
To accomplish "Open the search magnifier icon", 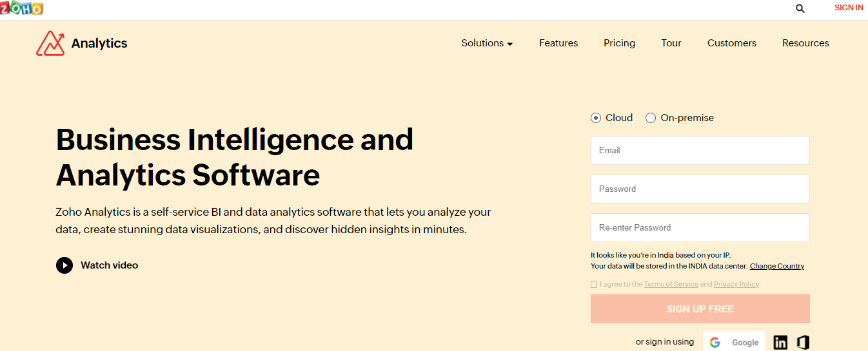I will click(800, 8).
